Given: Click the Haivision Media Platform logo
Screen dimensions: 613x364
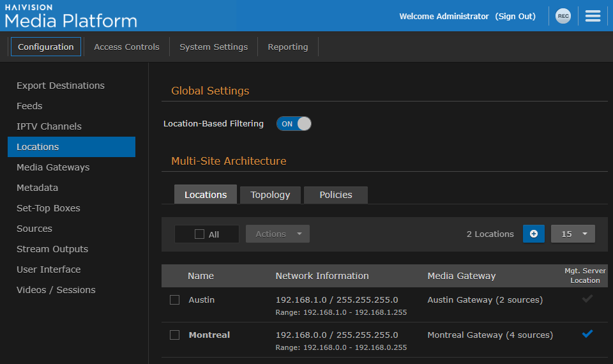Looking at the screenshot, I should 70,17.
